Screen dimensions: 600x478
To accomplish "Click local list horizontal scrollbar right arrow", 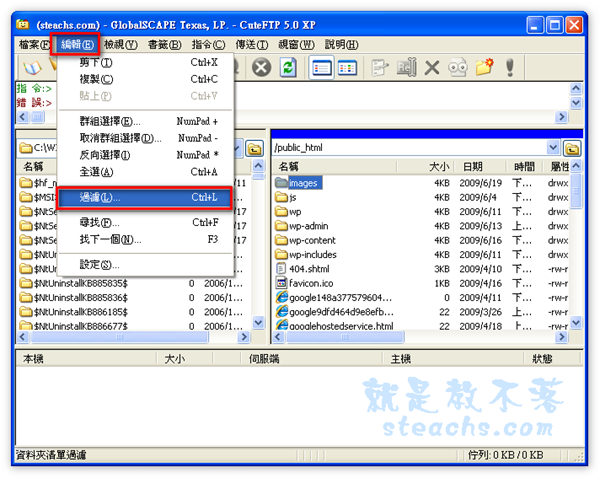I will pos(243,337).
